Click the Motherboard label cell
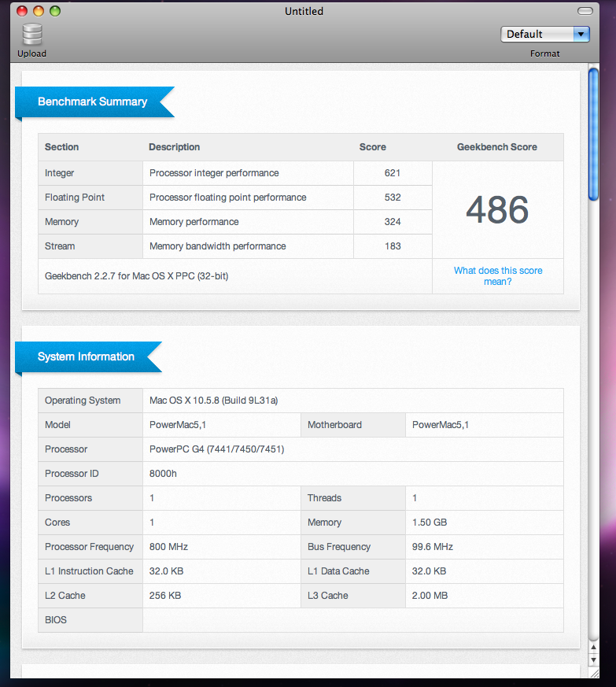 coord(353,425)
